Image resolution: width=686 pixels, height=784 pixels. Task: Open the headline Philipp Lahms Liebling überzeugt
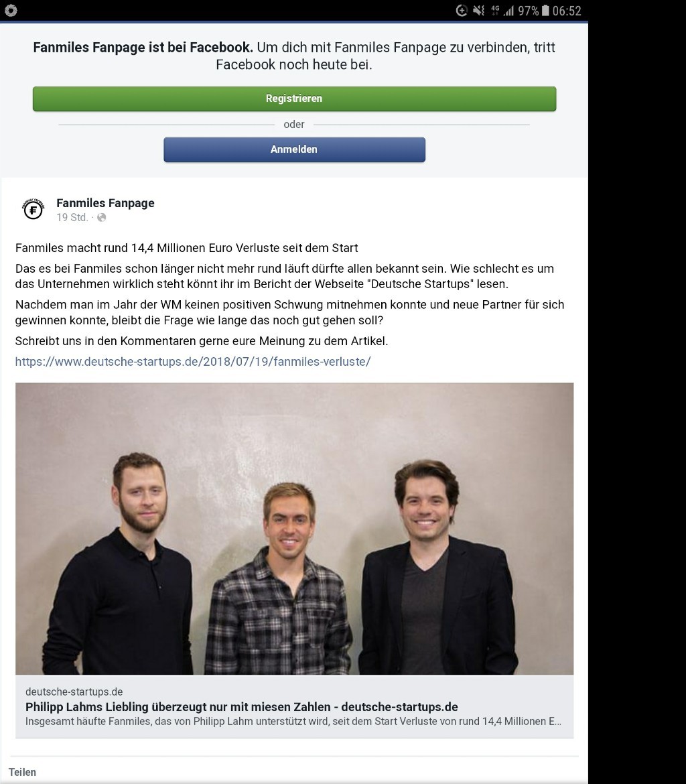[x=241, y=706]
